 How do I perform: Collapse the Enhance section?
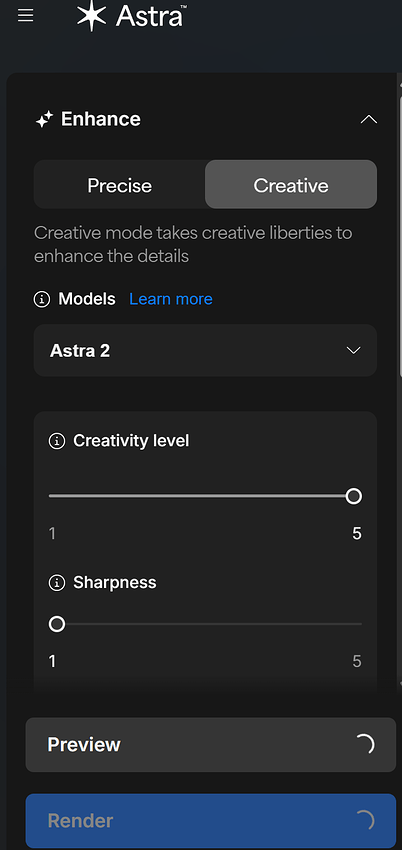369,119
